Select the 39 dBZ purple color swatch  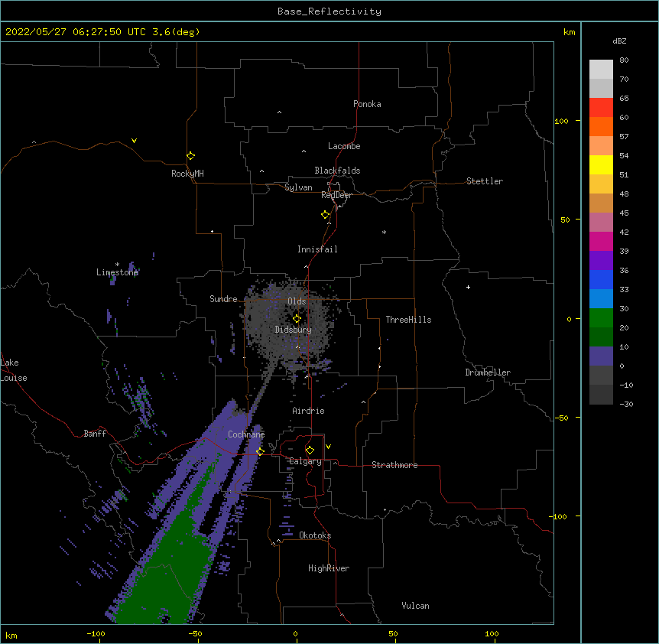(x=601, y=261)
